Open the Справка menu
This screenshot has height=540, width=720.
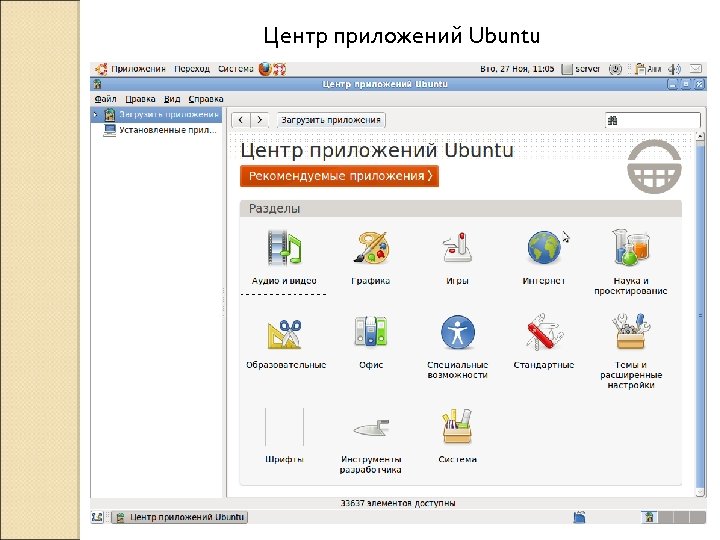[206, 99]
